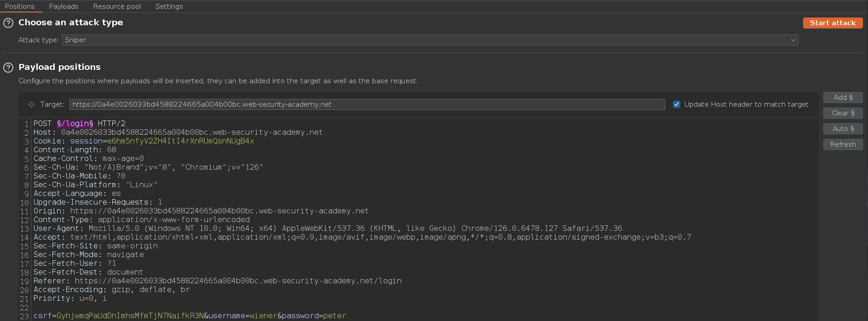Click the Sec-Fetch-Mode: navigate line

(x=89, y=255)
